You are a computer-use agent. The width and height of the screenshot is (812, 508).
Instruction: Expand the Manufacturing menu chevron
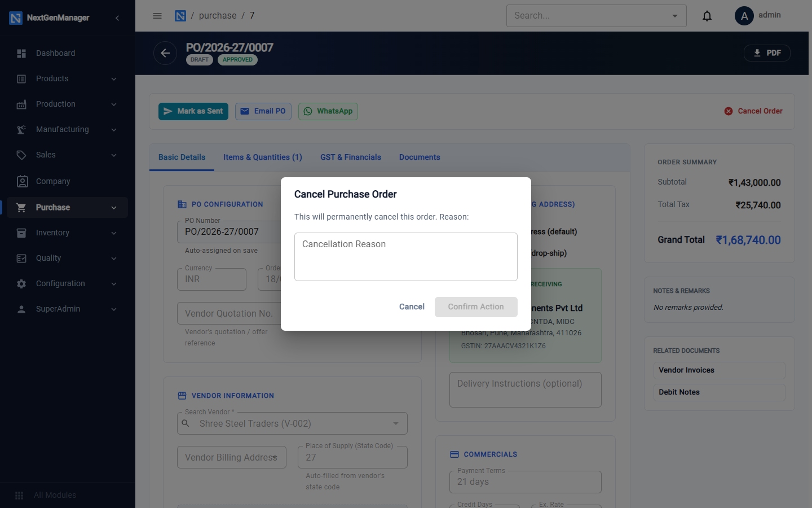114,130
